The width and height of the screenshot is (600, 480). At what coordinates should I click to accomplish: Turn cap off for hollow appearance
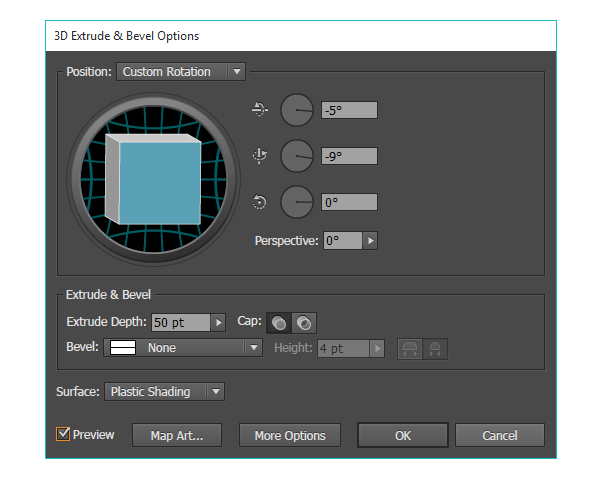tap(304, 323)
